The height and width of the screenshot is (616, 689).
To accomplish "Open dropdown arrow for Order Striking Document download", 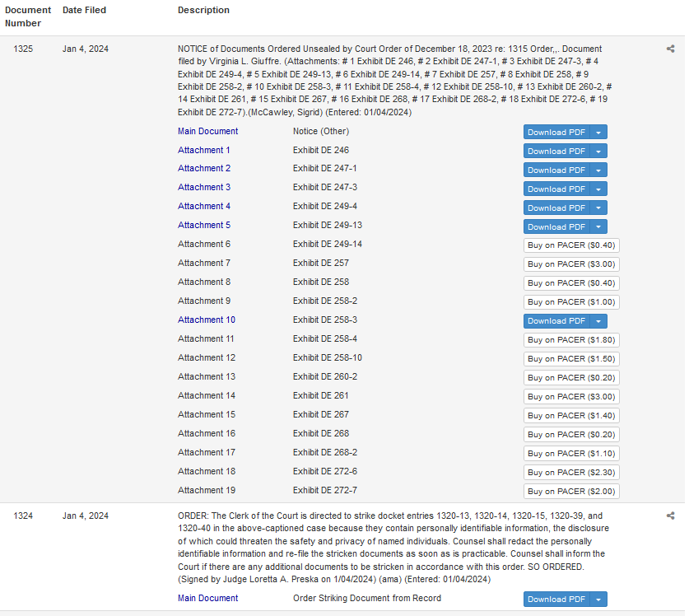I will [598, 599].
